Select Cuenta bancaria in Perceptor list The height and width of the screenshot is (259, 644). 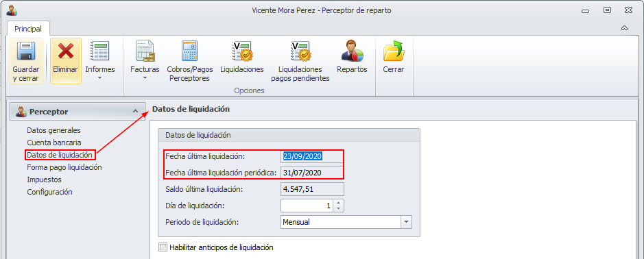click(53, 143)
